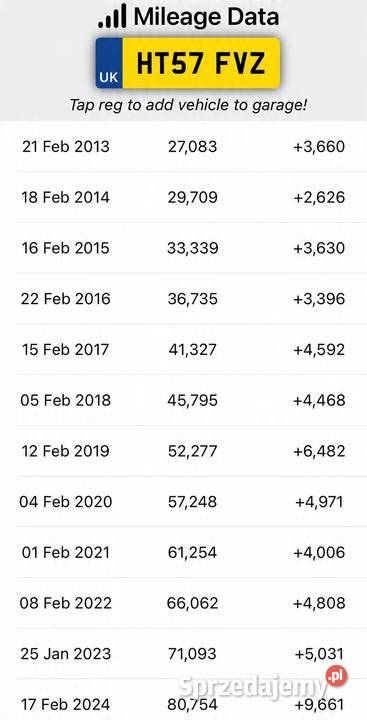Click the 80,754 latest mileage reading
Viewport: 367px width, 720px height.
tap(192, 704)
